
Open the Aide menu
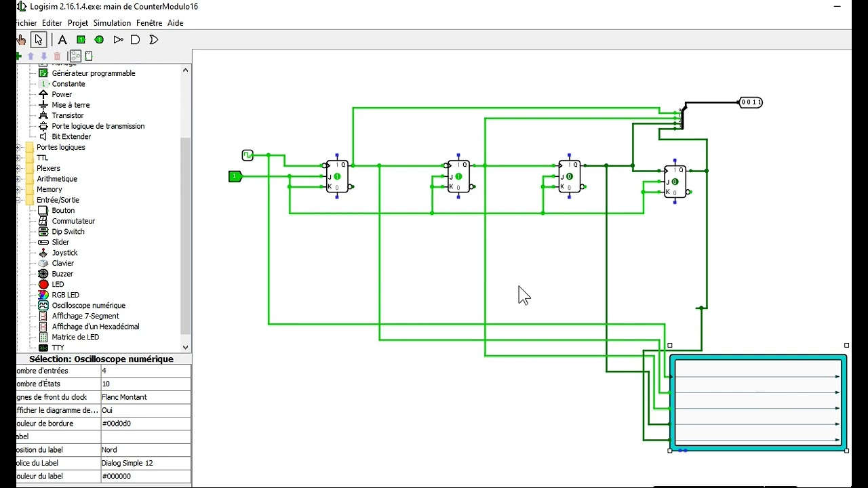[176, 23]
